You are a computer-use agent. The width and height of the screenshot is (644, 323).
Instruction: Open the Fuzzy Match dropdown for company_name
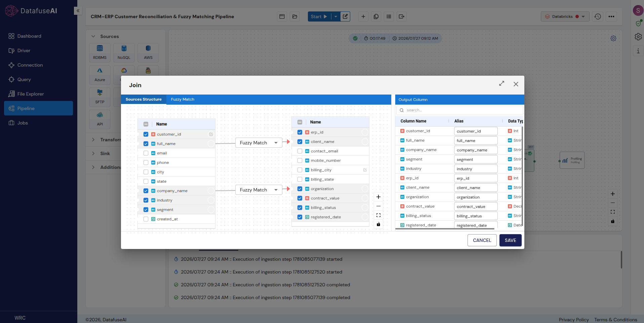click(259, 190)
